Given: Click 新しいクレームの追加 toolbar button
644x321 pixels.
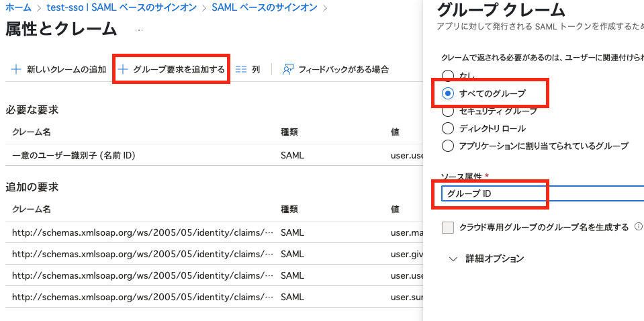Looking at the screenshot, I should click(58, 69).
